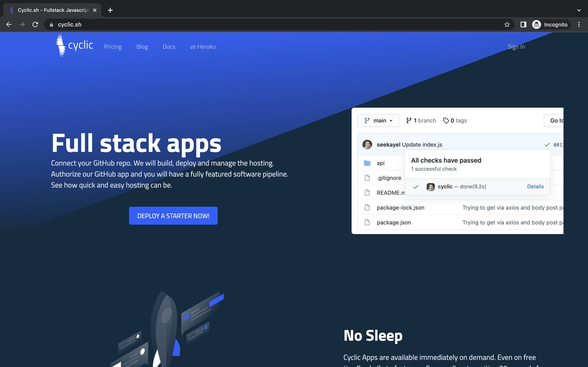Click the browser extensions icon

pyautogui.click(x=523, y=24)
